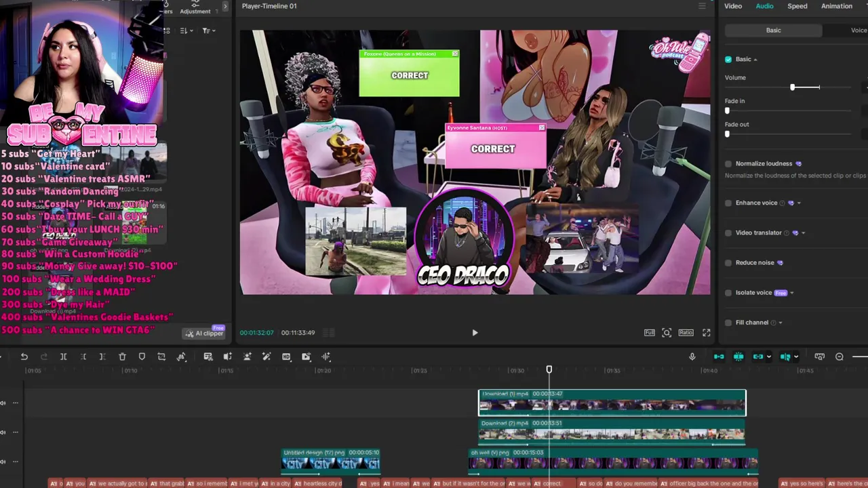Expand the Enhance voice options arrow
The height and width of the screenshot is (488, 868).
pyautogui.click(x=799, y=203)
